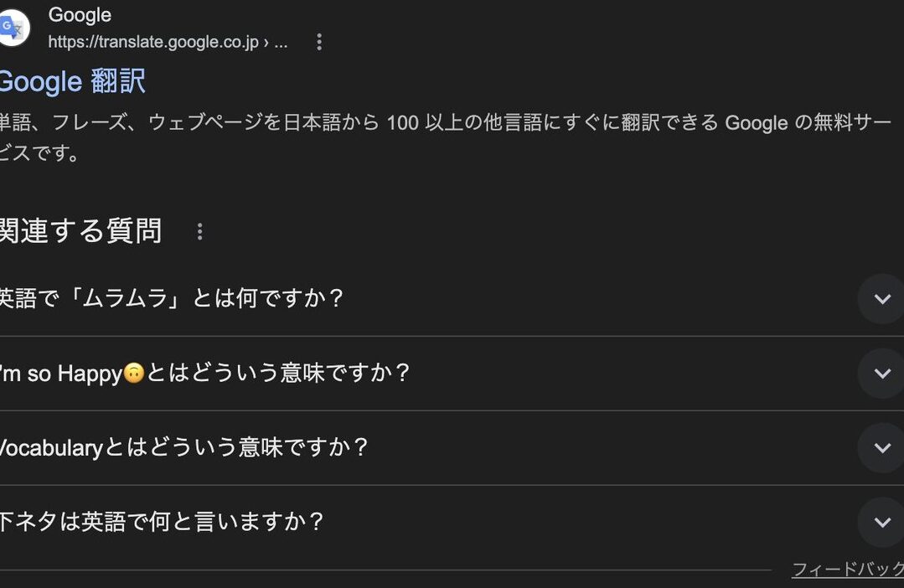Open the three-dot menu beside the translate URL
Image resolution: width=904 pixels, height=588 pixels.
click(318, 42)
